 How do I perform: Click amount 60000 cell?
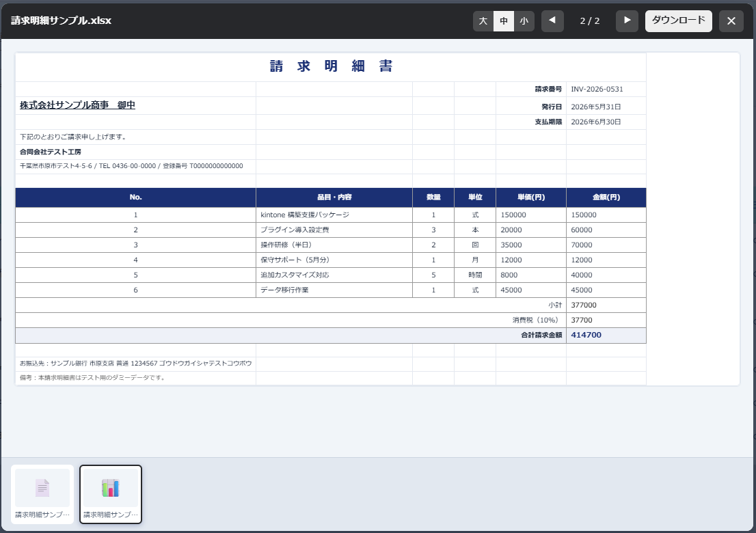click(606, 230)
